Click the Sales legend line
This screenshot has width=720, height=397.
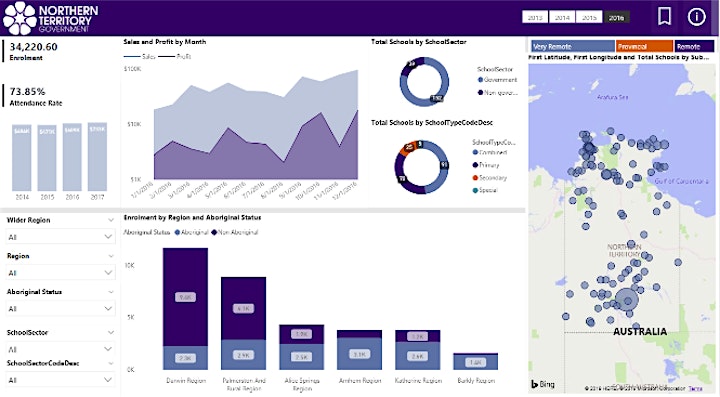pyautogui.click(x=140, y=56)
